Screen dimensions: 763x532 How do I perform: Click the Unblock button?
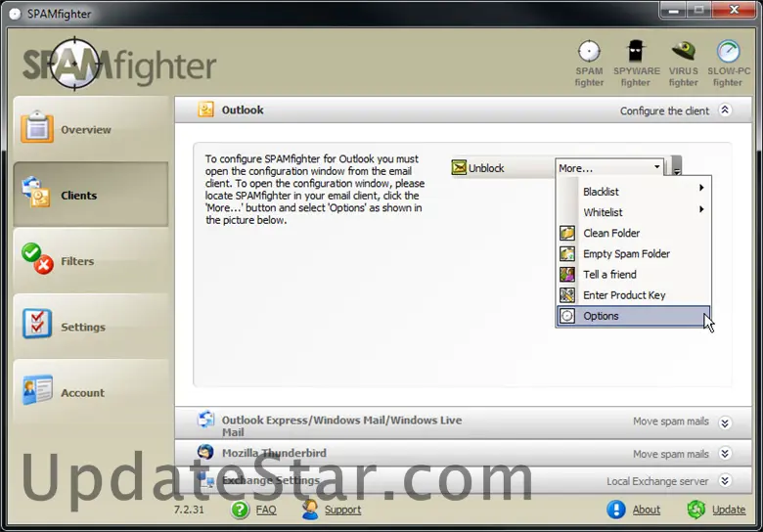point(477,168)
